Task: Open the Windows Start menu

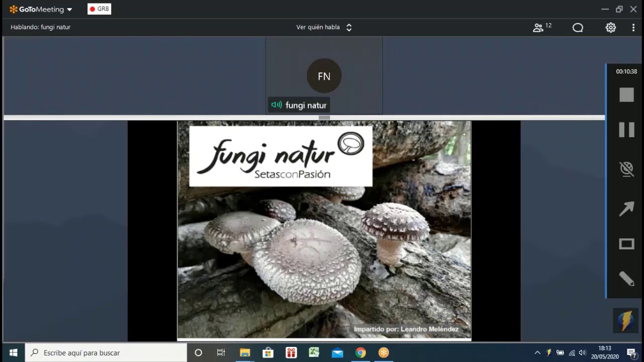Action: (13, 352)
